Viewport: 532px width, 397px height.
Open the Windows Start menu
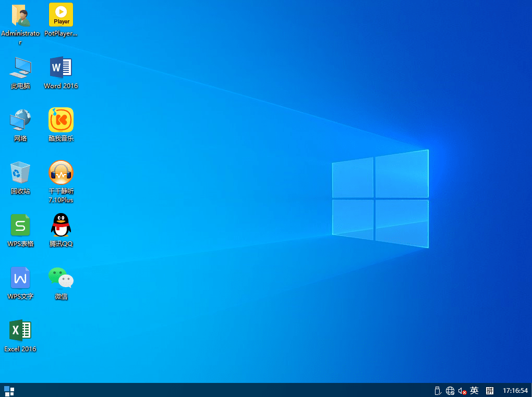8,391
